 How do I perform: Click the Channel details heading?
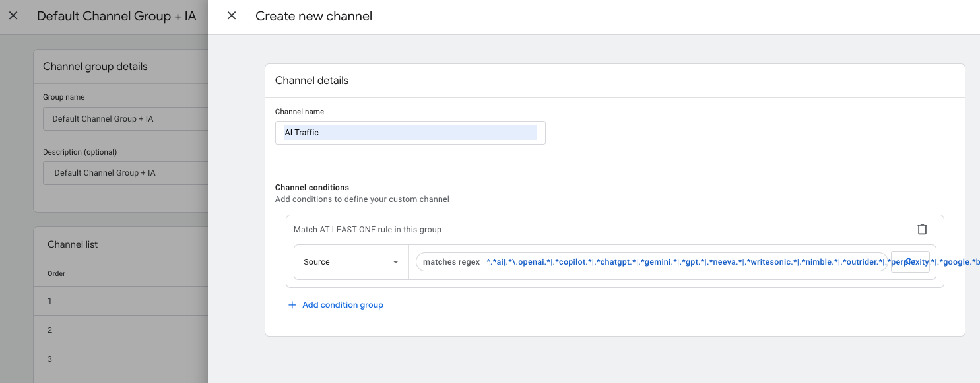[311, 81]
